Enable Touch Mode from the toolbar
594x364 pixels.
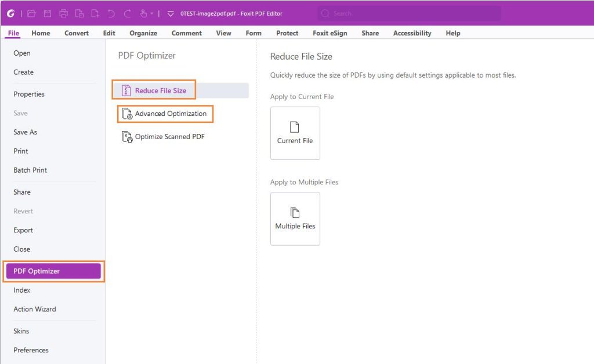click(144, 13)
